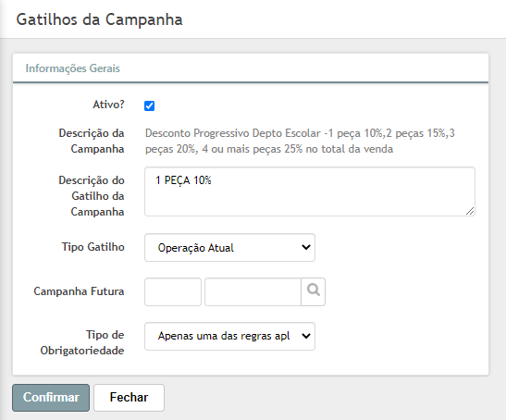506x420 pixels.
Task: Click the Confirmar button
Action: pos(51,398)
